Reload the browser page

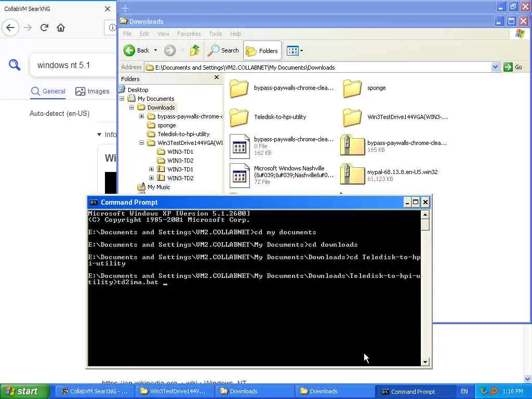[45, 28]
